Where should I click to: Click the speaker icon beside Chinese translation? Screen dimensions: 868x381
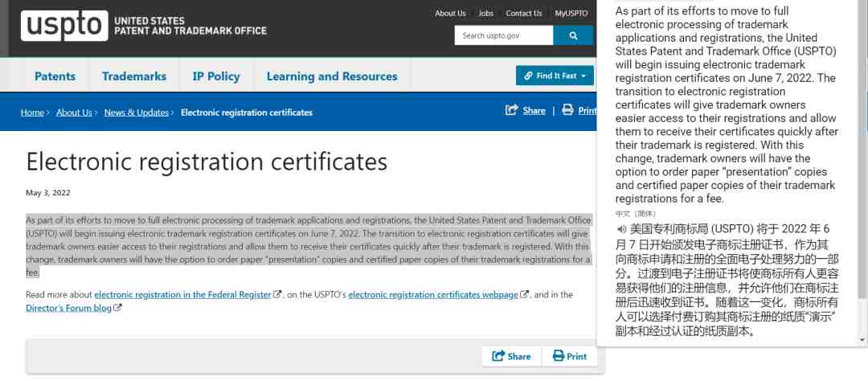pyautogui.click(x=621, y=229)
